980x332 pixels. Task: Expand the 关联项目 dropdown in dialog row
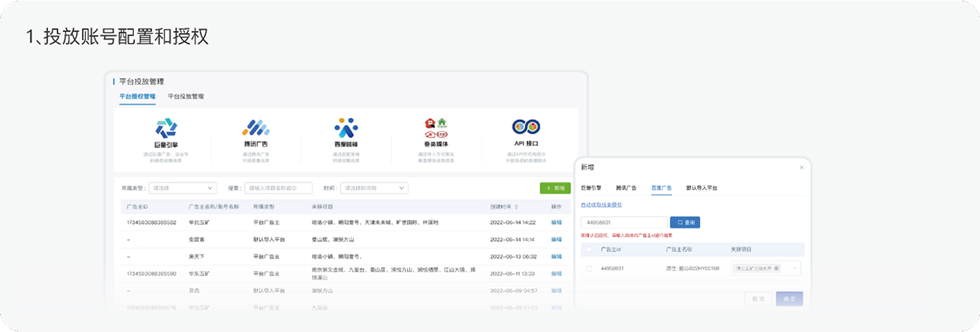click(794, 268)
